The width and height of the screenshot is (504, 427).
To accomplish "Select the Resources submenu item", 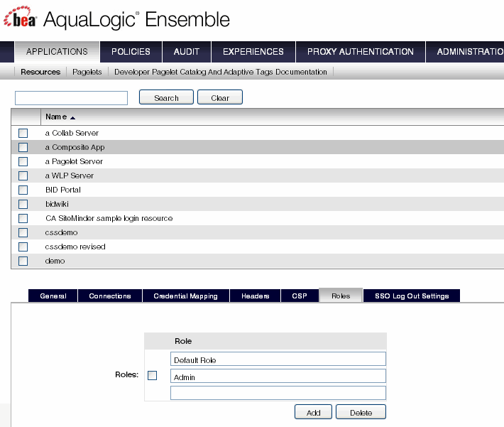I will (x=40, y=72).
